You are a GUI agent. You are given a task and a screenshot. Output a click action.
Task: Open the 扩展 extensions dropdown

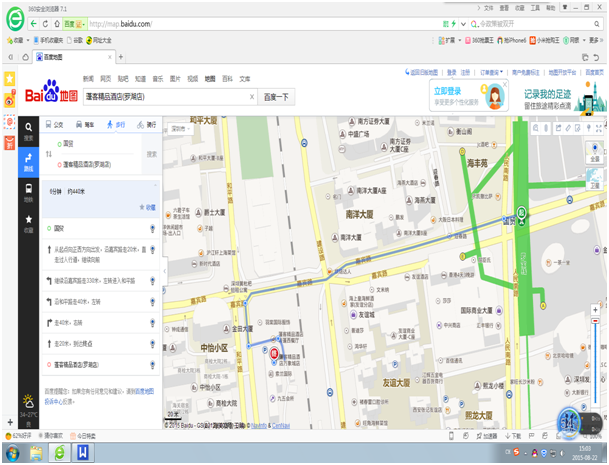tap(449, 40)
